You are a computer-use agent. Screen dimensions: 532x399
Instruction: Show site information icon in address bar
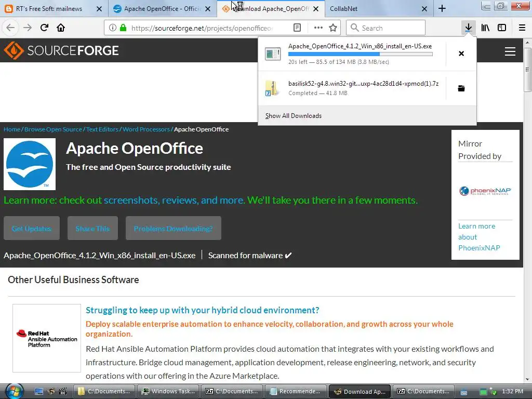click(x=113, y=28)
